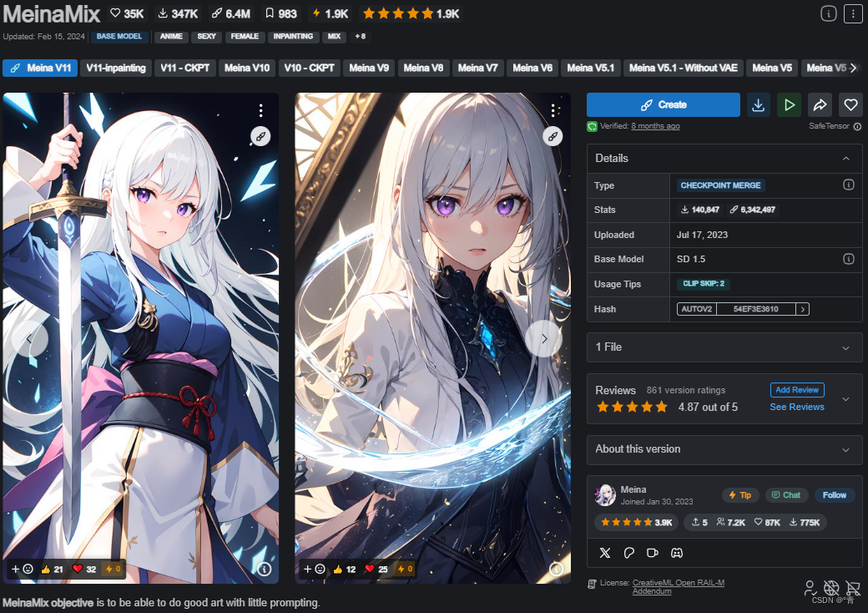The width and height of the screenshot is (868, 613).
Task: Show info for the sword girl image
Action: point(265,569)
